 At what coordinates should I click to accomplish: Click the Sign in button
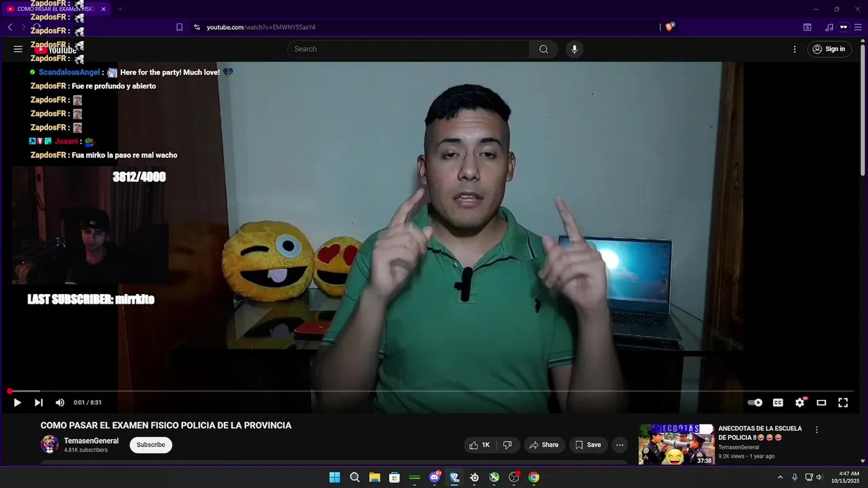click(829, 49)
